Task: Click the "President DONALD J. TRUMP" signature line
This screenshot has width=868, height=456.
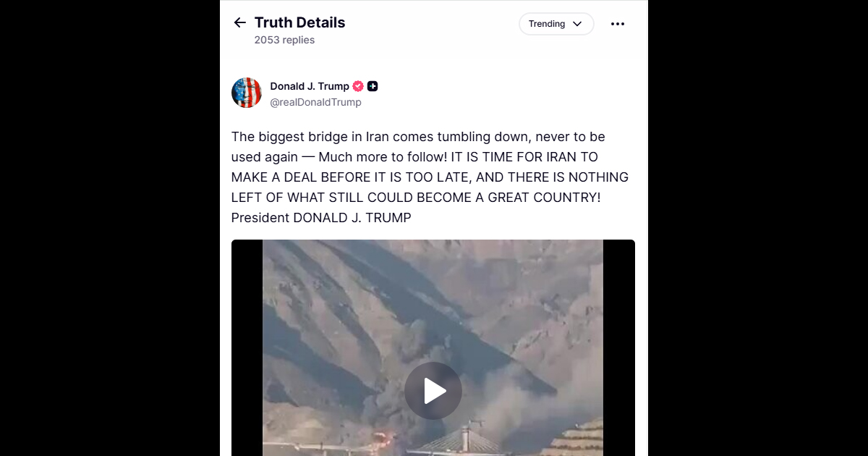Action: pos(321,218)
